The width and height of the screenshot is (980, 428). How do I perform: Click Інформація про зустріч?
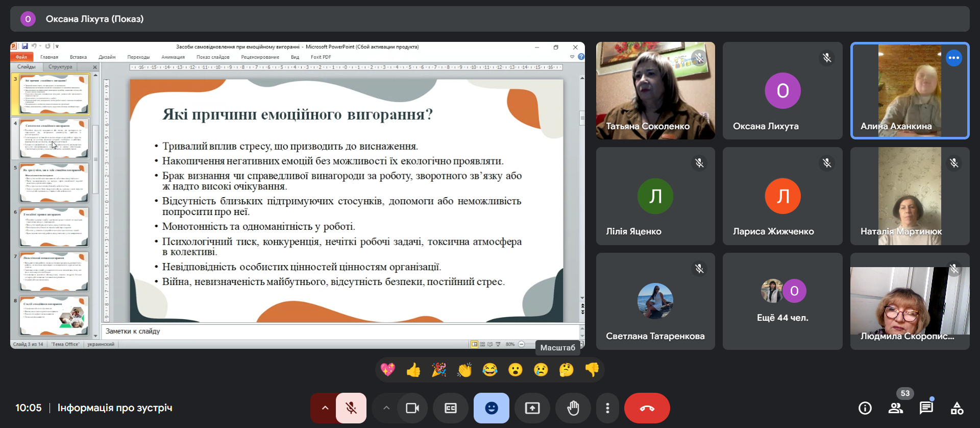point(115,408)
